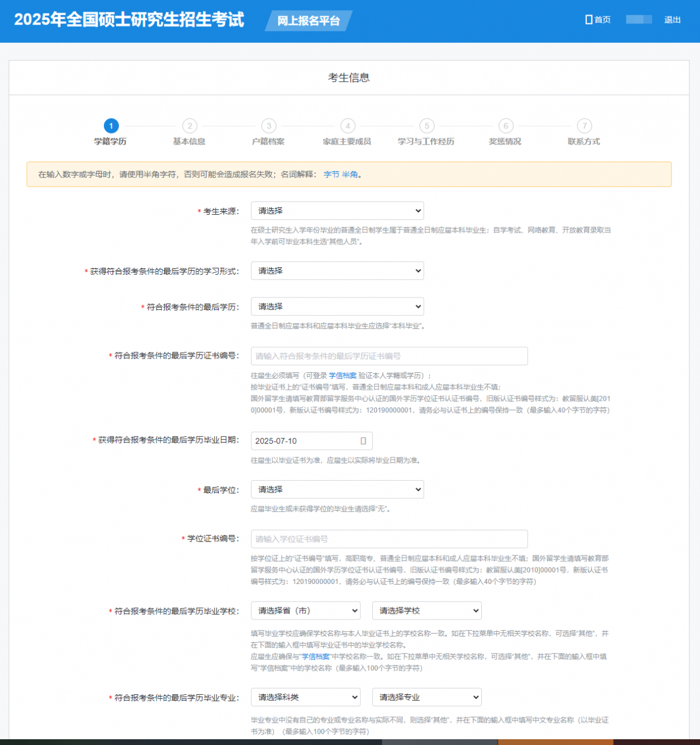Open the calendar icon in graduation date field
This screenshot has height=745, width=700.
tap(363, 441)
